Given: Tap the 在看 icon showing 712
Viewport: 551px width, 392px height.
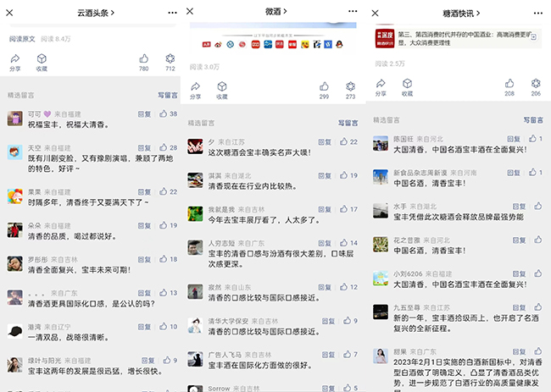Looking at the screenshot, I should pos(170,63).
